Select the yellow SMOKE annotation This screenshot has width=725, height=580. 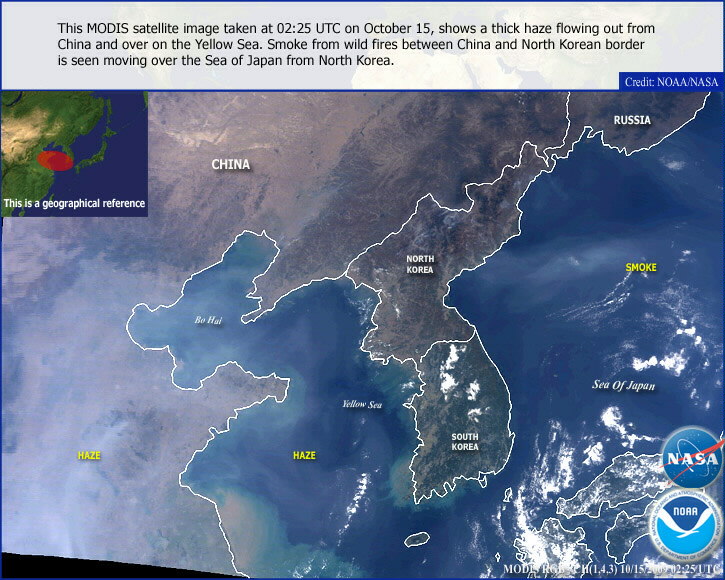(641, 268)
